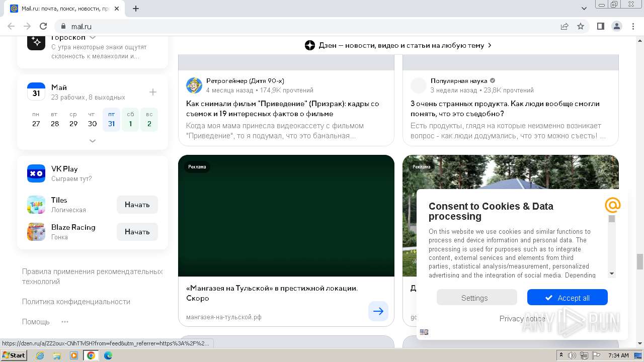Click the Blaze Racing game icon
The image size is (644, 362).
pyautogui.click(x=36, y=232)
